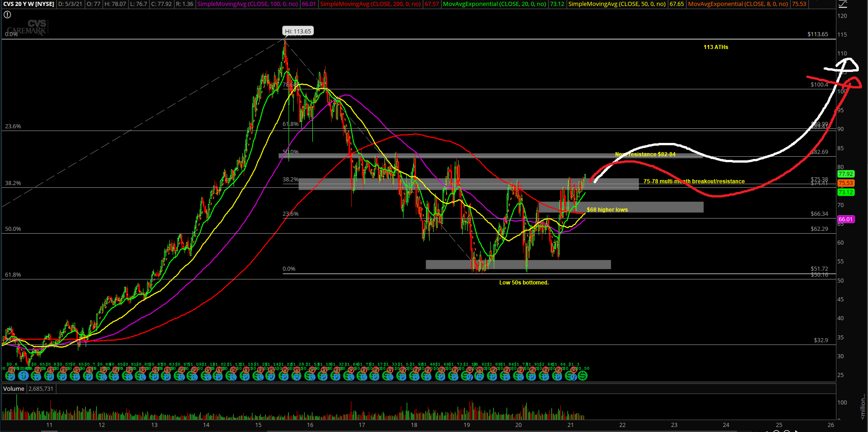Click the leftmost green dividend icon on timeline

10,376
